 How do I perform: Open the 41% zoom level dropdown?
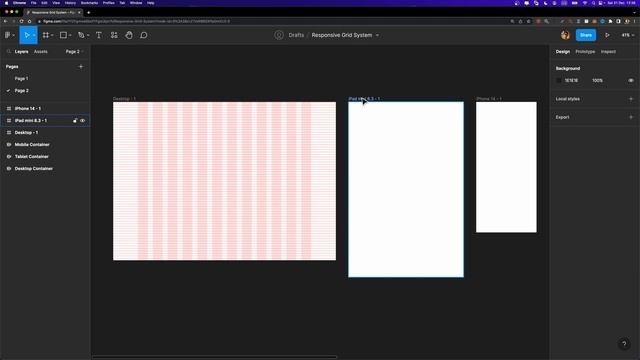[628, 35]
